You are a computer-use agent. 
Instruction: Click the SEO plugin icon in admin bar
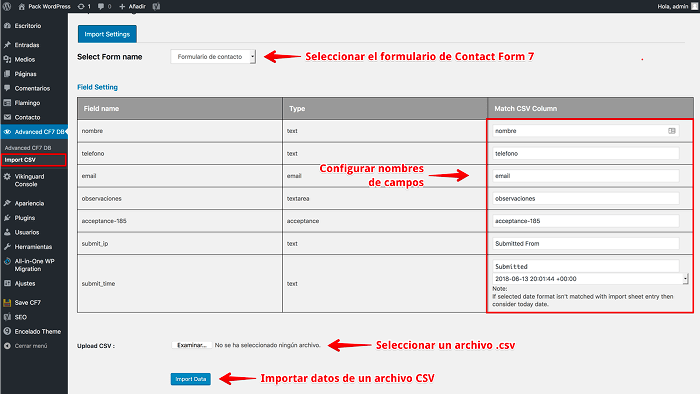point(156,6)
